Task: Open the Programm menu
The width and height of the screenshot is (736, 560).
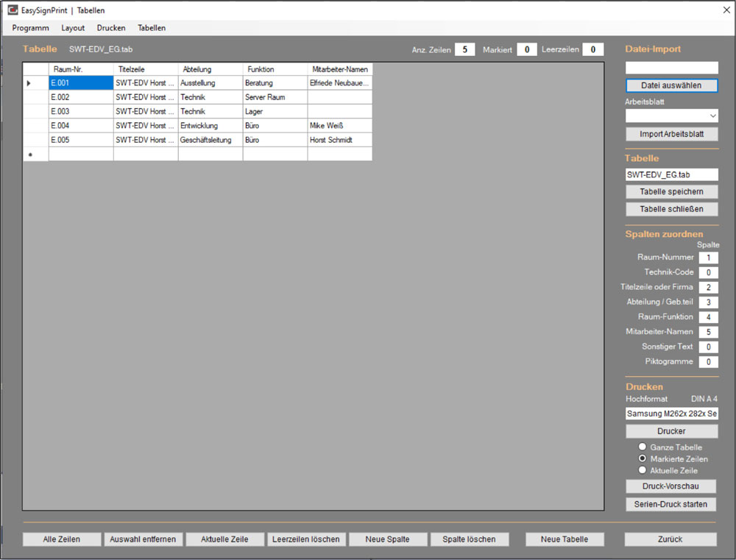Action: (30, 28)
